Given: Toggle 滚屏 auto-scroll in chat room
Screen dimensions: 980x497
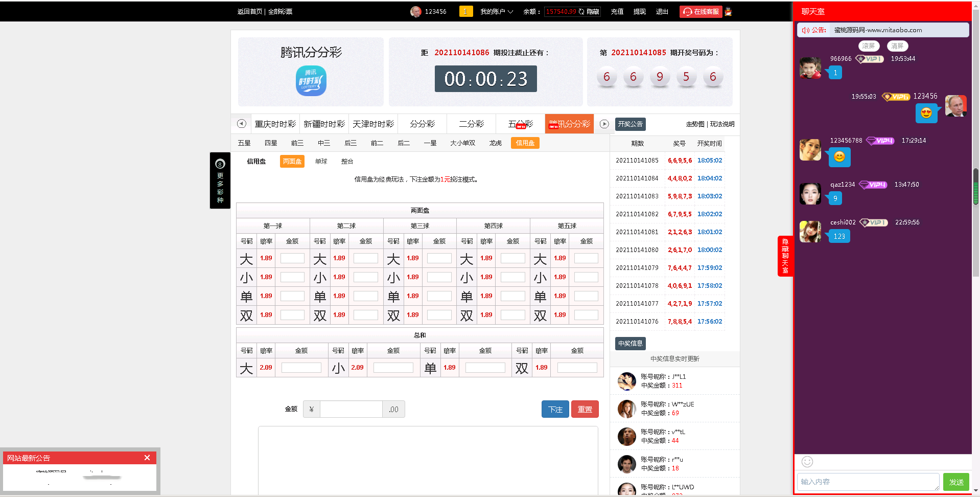Looking at the screenshot, I should coord(869,46).
